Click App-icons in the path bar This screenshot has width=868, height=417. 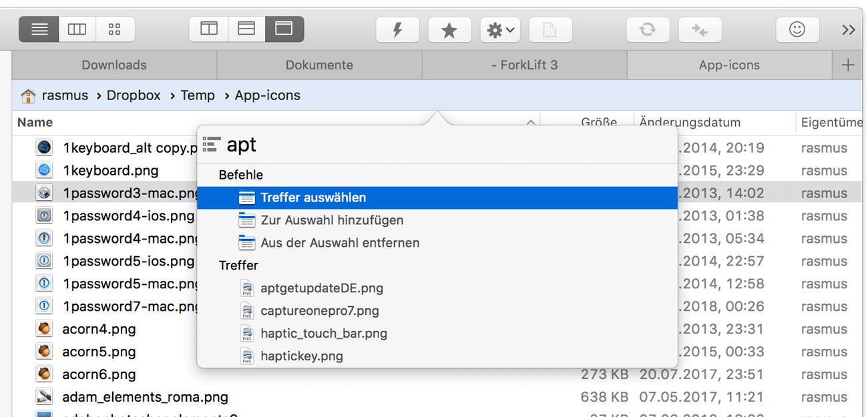[x=267, y=95]
